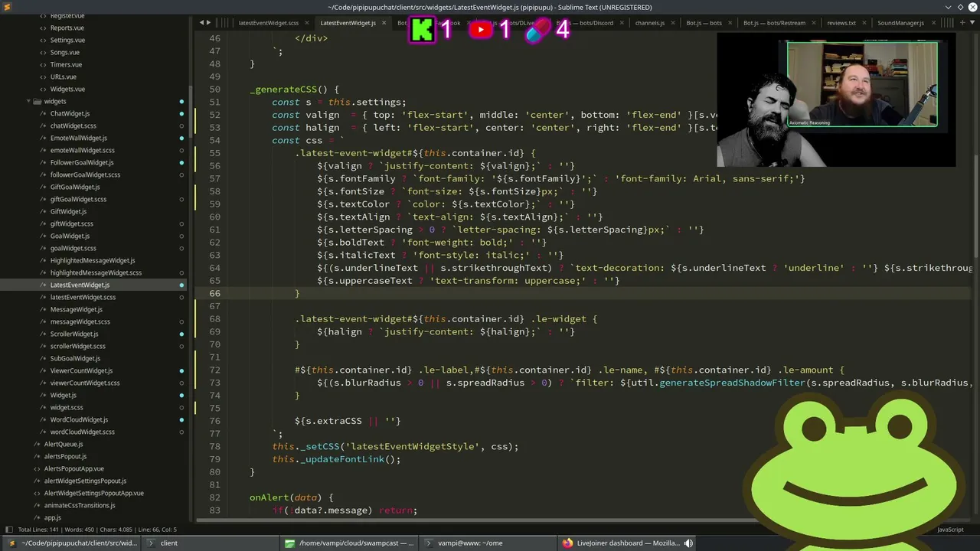Image resolution: width=980 pixels, height=551 pixels.
Task: Collapse the widgets folder in sidebar
Action: click(28, 101)
